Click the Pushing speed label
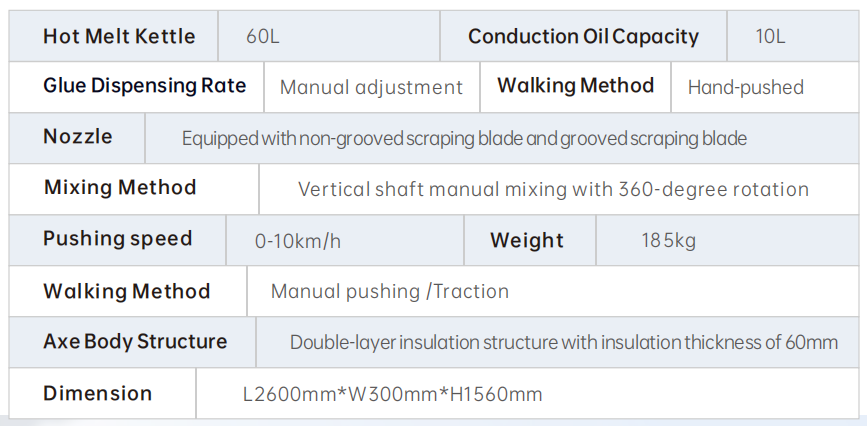Screen dimensions: 867x426 pos(117,238)
